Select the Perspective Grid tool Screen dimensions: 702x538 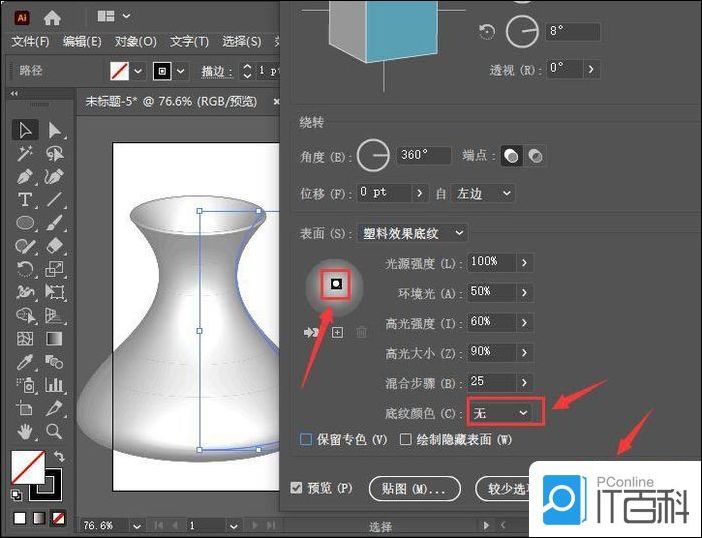click(54, 316)
